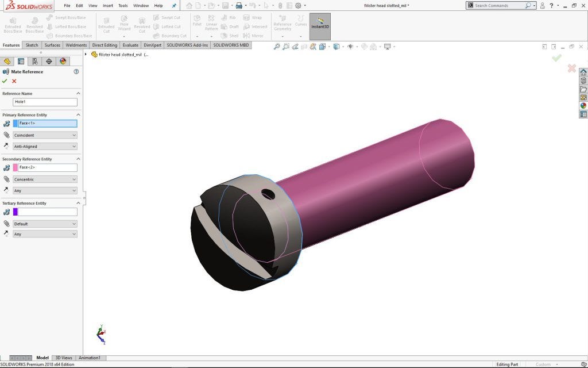Open the Hole Wizard
This screenshot has width=588, height=368.
click(x=124, y=23)
